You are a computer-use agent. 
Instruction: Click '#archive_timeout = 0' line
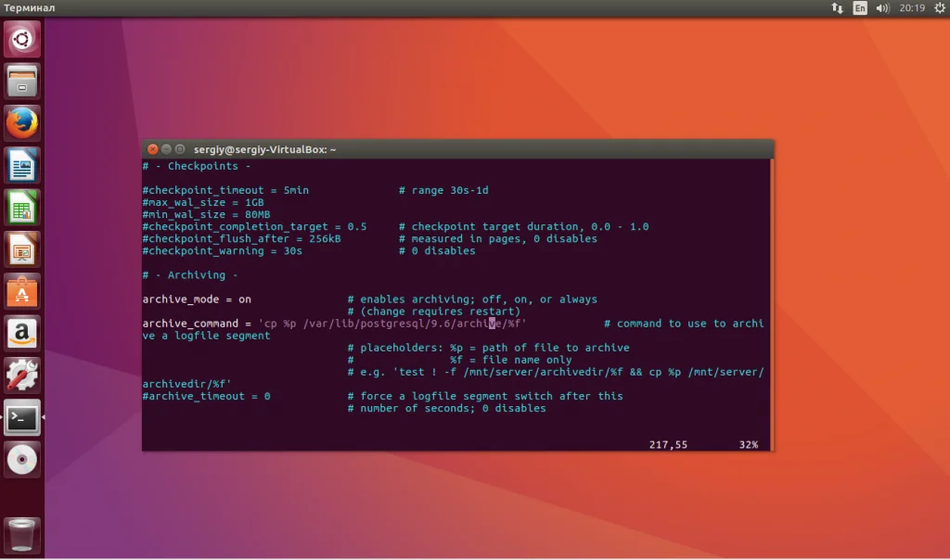click(x=206, y=396)
